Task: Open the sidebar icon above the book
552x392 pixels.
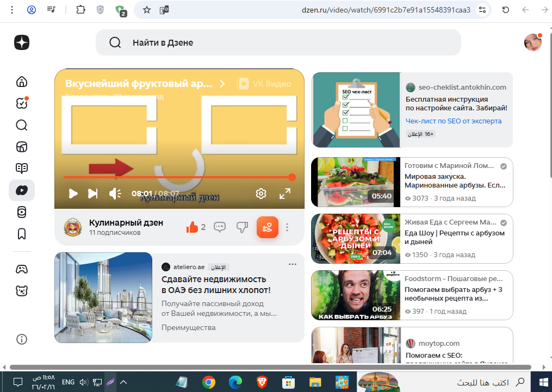Action: pyautogui.click(x=22, y=147)
